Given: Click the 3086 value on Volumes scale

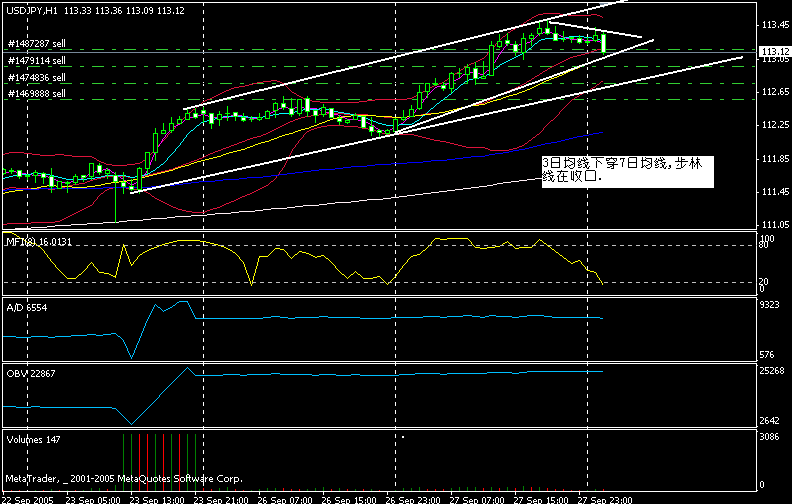Looking at the screenshot, I should click(x=769, y=437).
